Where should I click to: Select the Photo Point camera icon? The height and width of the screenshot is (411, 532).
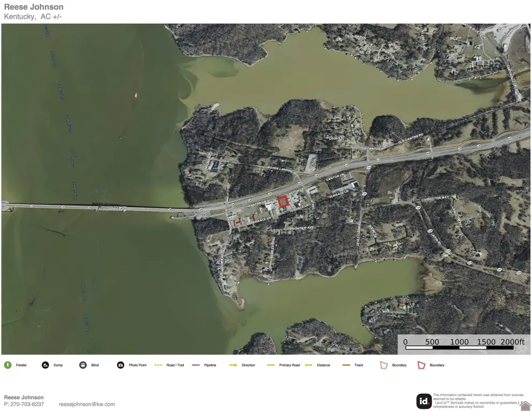(121, 365)
